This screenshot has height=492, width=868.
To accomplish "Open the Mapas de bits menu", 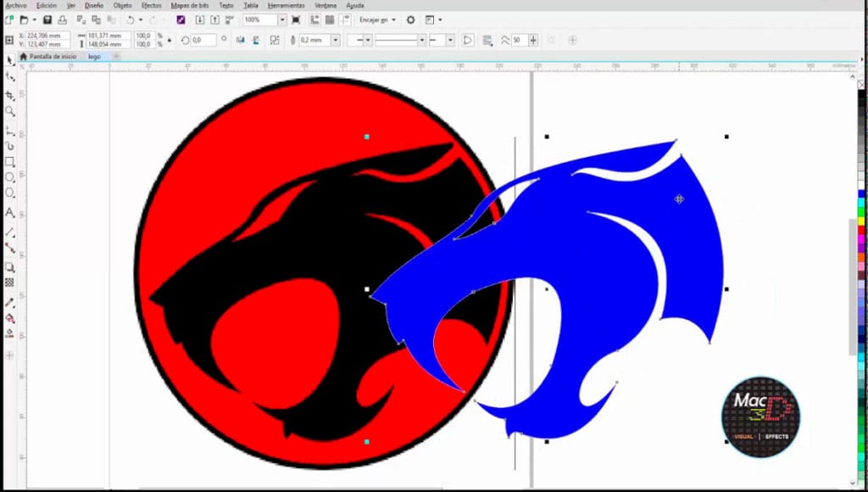I will point(191,6).
